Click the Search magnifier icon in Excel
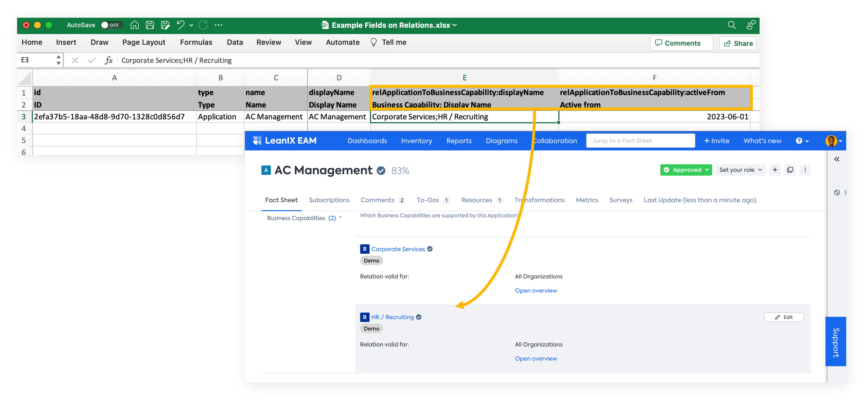The height and width of the screenshot is (404, 868). point(731,25)
